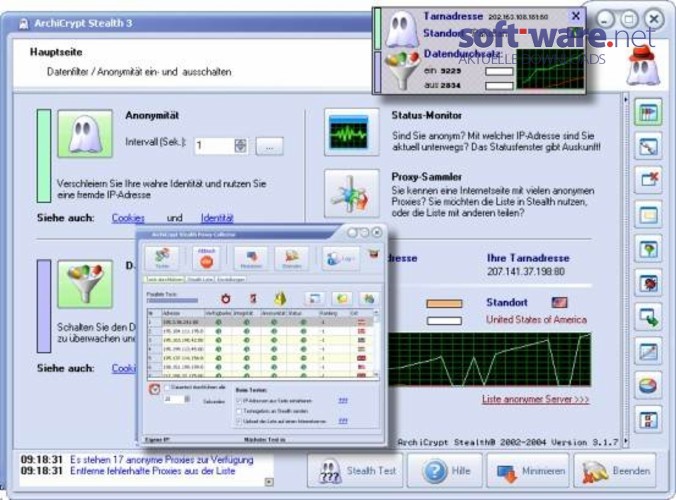The width and height of the screenshot is (676, 500).
Task: Click the sidebar pie chart icon
Action: [648, 385]
